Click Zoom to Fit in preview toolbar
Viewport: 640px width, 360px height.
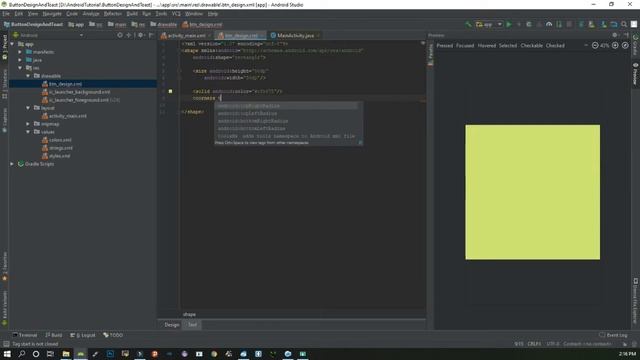coord(625,45)
